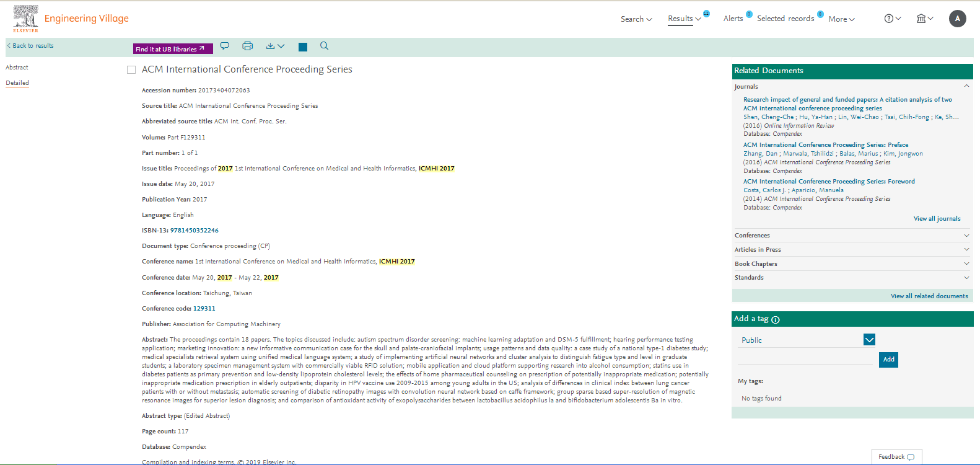The width and height of the screenshot is (980, 465).
Task: Click 'Taichung, Taiwan' conference location
Action: [x=227, y=293]
